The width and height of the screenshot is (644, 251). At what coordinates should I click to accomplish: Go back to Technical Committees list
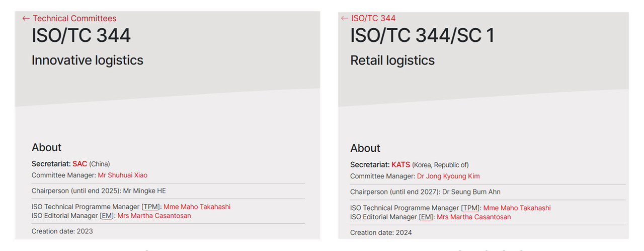click(x=74, y=19)
